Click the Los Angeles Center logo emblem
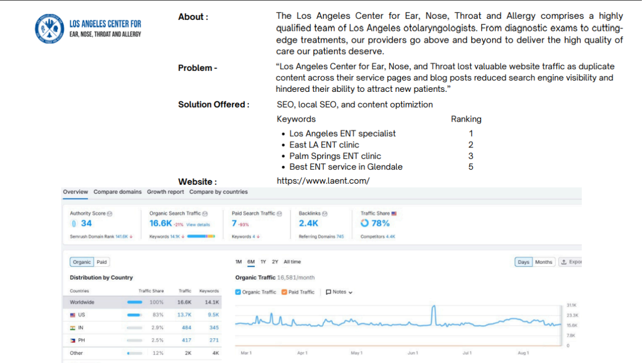The height and width of the screenshot is (363, 644). pyautogui.click(x=49, y=29)
